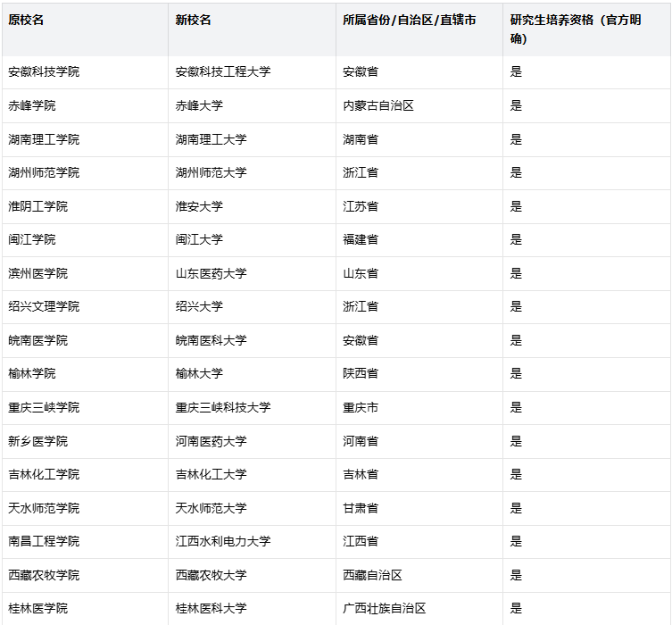The image size is (672, 625).
Task: Select the cell 河南省
Action: pyautogui.click(x=419, y=442)
